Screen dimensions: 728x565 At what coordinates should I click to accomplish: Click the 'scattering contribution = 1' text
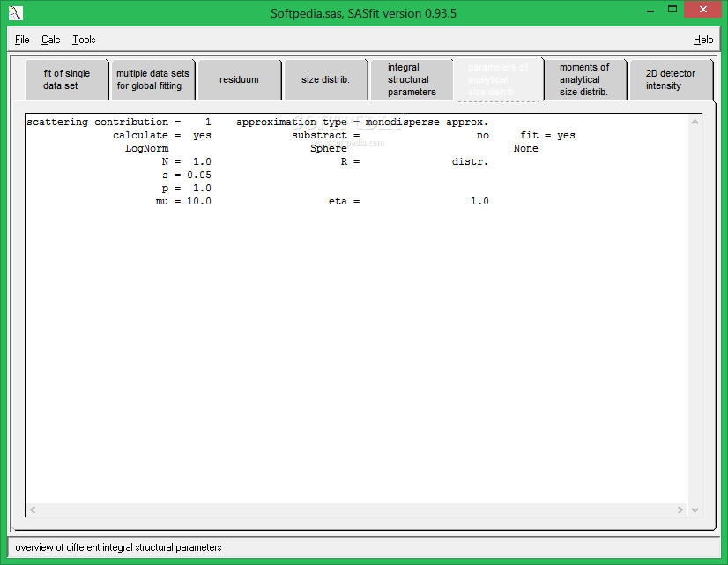[119, 123]
